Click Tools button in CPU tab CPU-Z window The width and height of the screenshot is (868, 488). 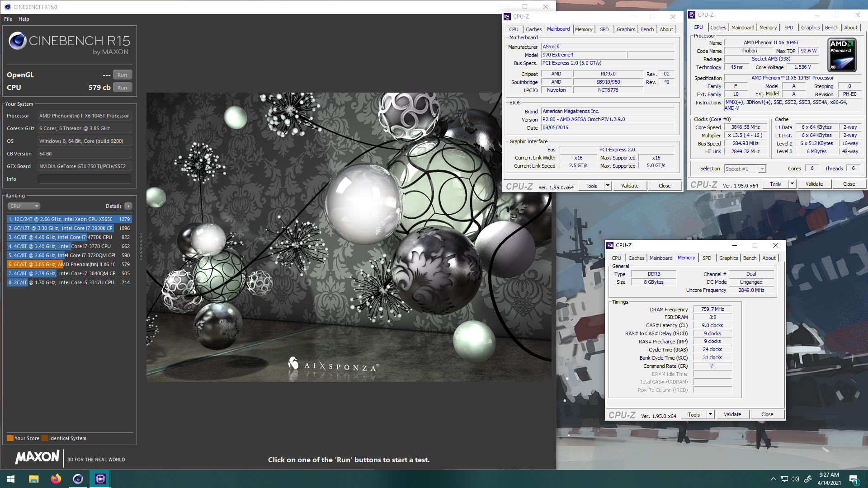(x=776, y=184)
